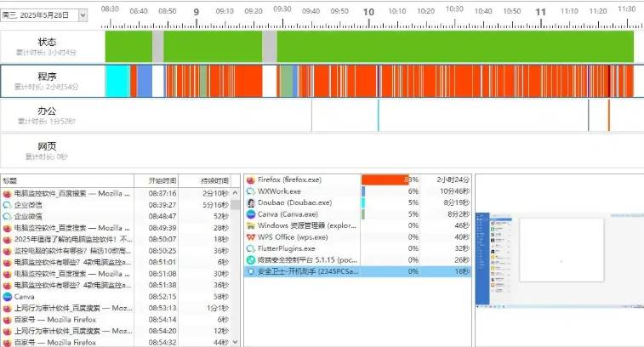Screen dimensions: 644x347
Task: Select the Canva icon in program list
Action: [x=251, y=214]
